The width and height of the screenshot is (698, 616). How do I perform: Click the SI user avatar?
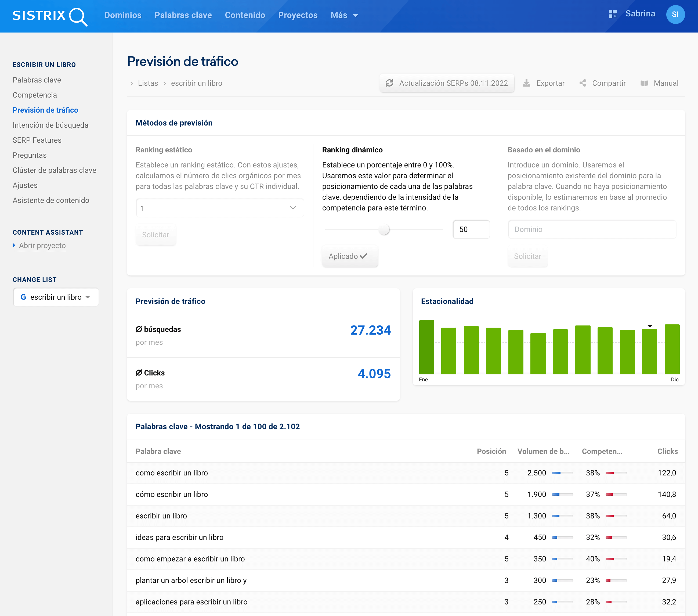(675, 14)
